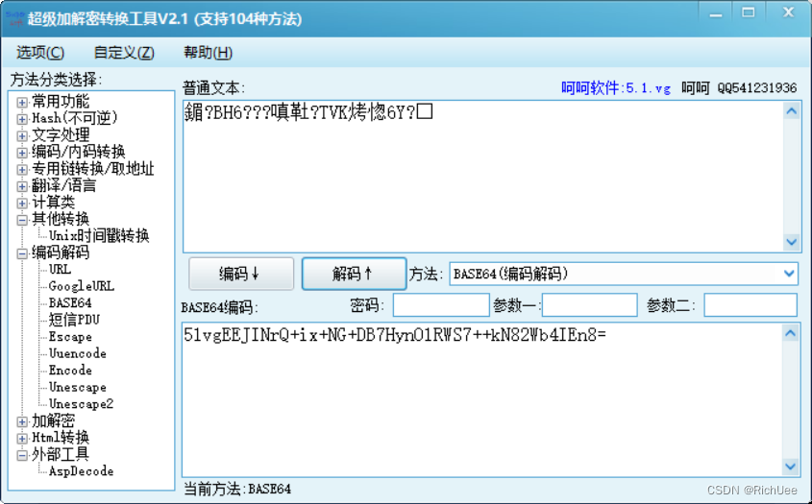Expand the 专用链转换/取地址 tree node

[22, 169]
